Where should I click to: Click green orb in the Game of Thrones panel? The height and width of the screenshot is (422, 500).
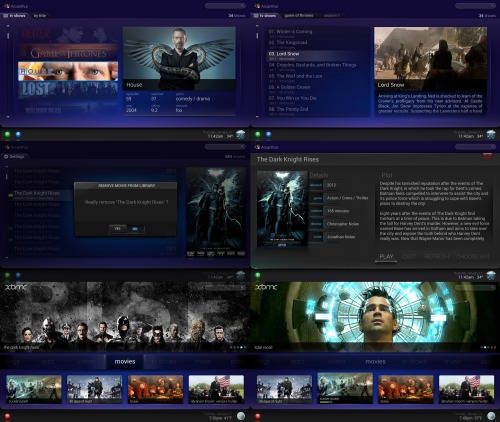pos(258,134)
